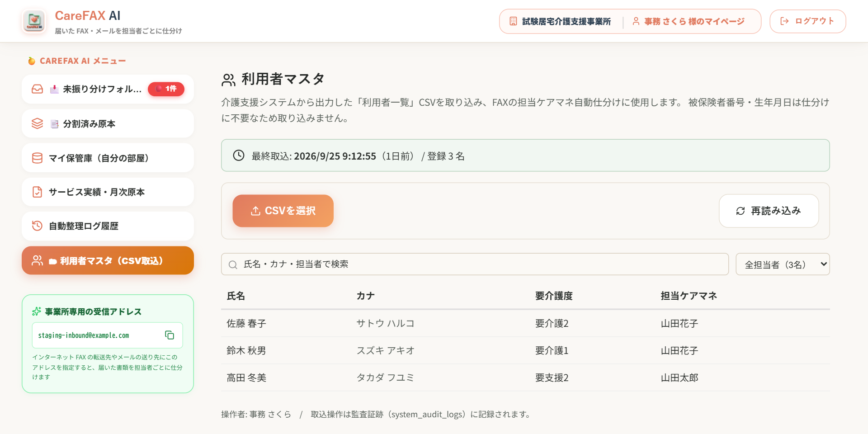Screen dimensions: 868x434
Task: Click the name 高田 冬美 in table
Action: [246, 377]
